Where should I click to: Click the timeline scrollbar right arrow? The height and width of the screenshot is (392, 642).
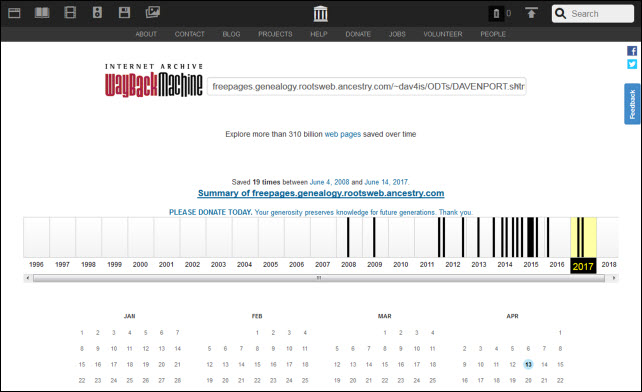pyautogui.click(x=614, y=278)
